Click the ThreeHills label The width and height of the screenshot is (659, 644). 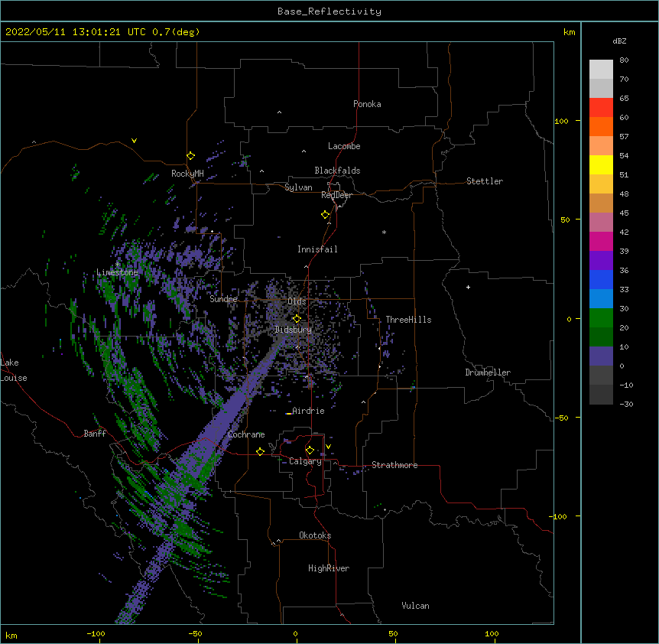(408, 320)
